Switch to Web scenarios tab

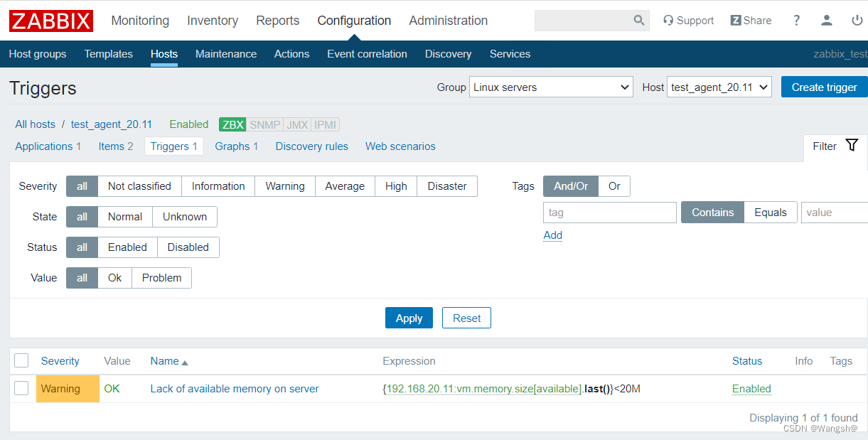(400, 146)
